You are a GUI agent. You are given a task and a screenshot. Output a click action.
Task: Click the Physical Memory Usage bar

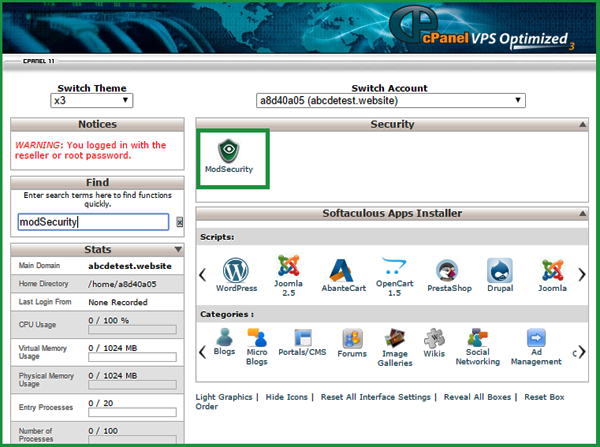click(x=132, y=385)
